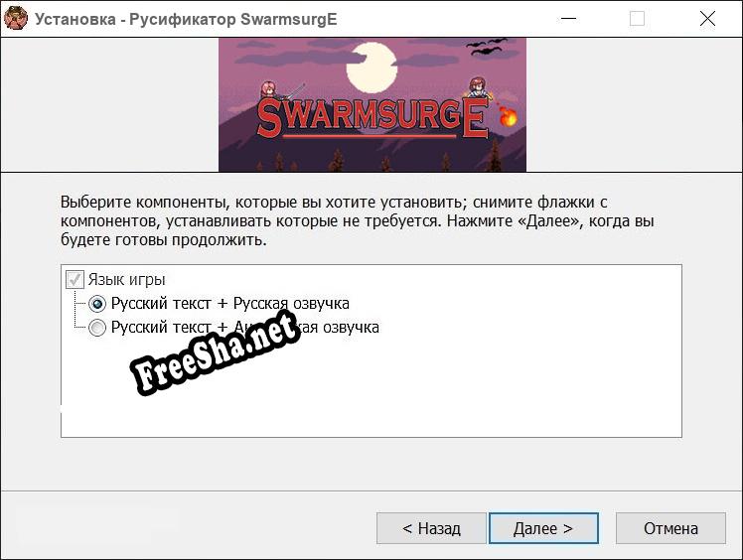This screenshot has width=743, height=560.
Task: Select Russian text with Russian voiceover option
Action: pos(97,304)
